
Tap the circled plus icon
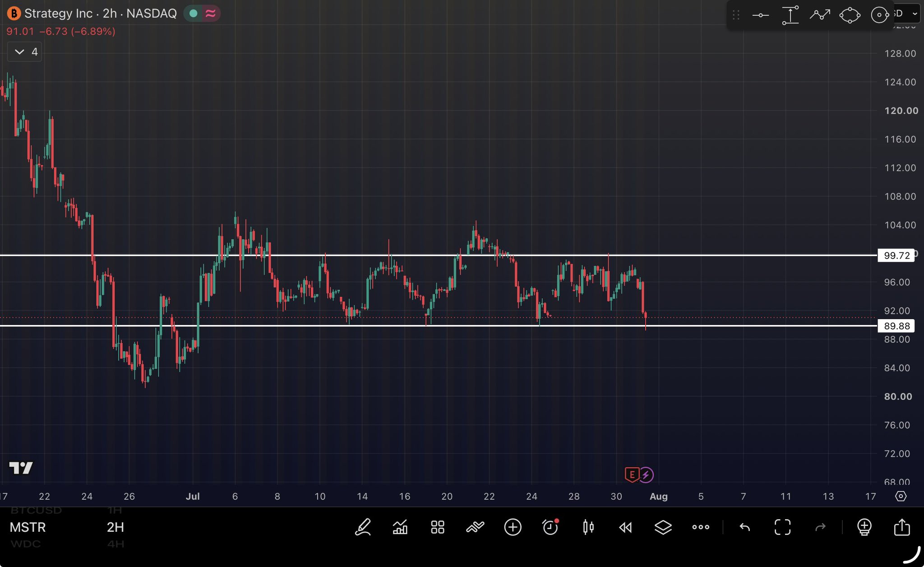(513, 527)
